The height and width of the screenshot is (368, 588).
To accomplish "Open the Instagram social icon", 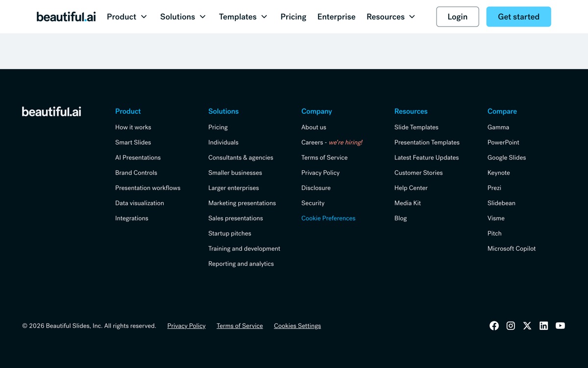I will click(511, 326).
